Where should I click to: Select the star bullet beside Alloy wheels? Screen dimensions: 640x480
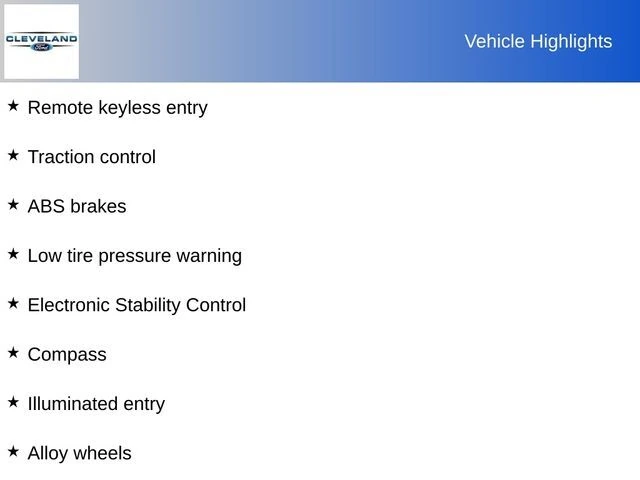tap(13, 451)
